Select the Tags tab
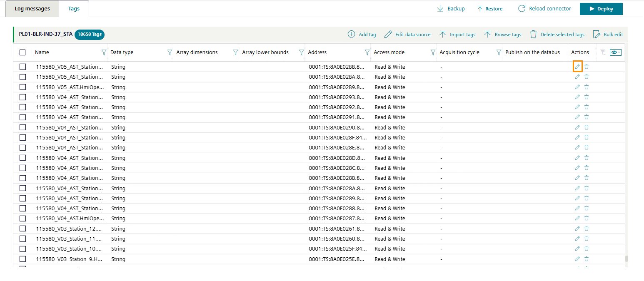 click(74, 9)
